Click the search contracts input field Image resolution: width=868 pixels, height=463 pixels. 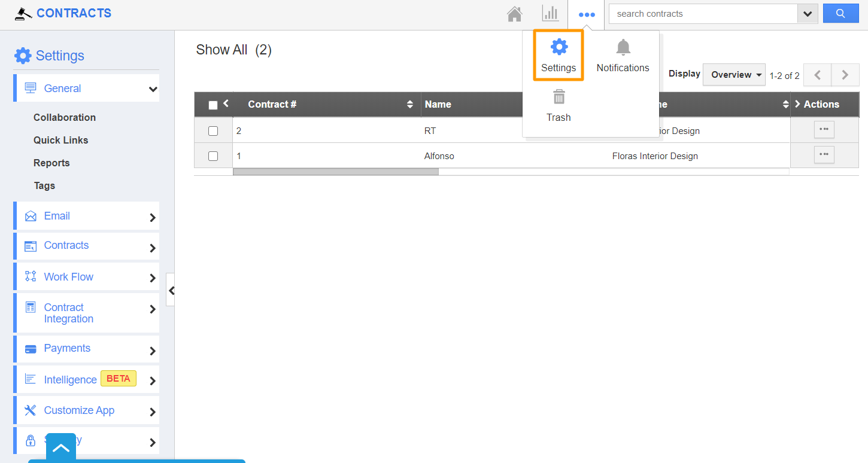pyautogui.click(x=700, y=13)
